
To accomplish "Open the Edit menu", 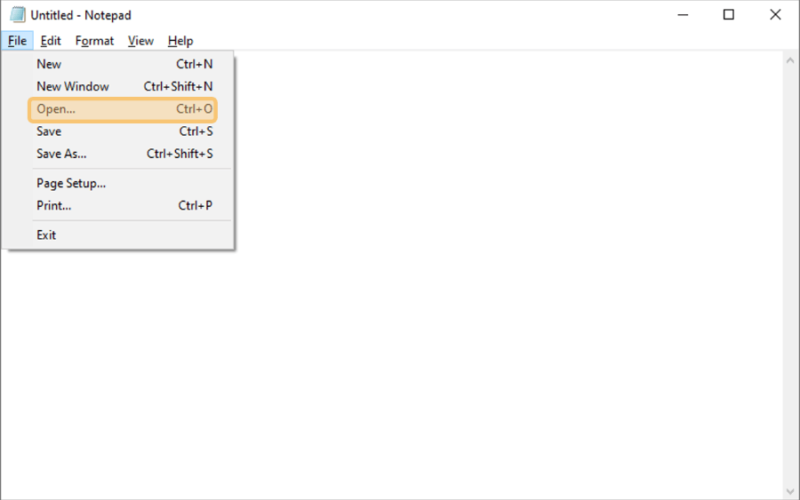I will 51,41.
